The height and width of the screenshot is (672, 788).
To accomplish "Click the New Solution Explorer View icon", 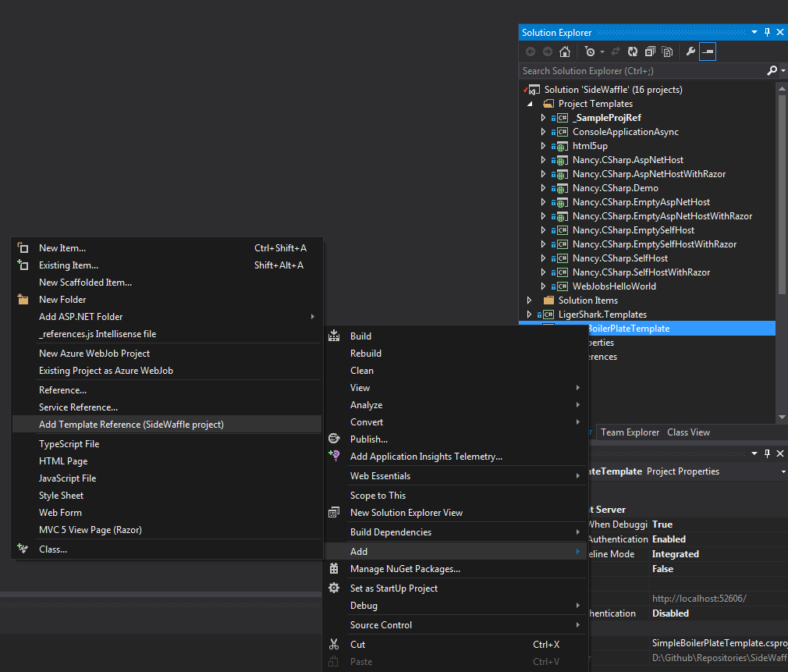I will click(334, 513).
